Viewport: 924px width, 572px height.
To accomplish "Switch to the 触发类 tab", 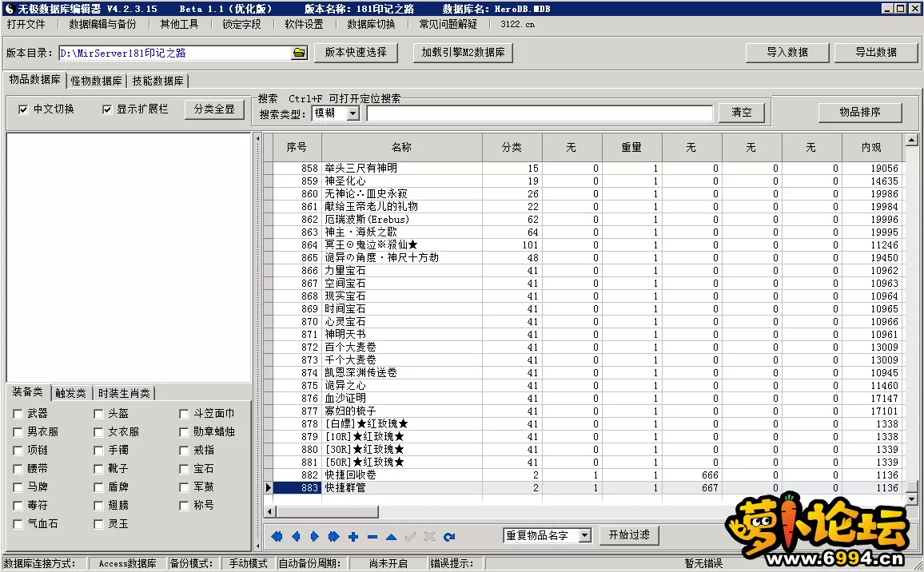I will tap(71, 393).
